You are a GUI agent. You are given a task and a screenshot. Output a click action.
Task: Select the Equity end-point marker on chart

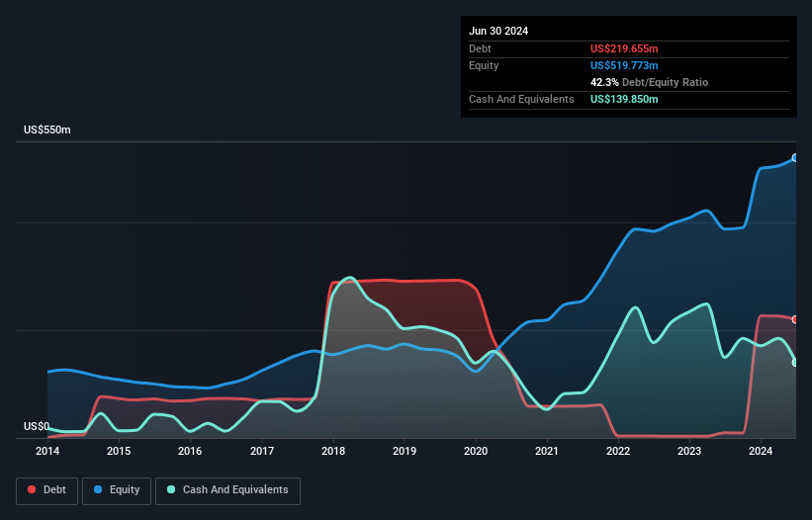[x=795, y=158]
